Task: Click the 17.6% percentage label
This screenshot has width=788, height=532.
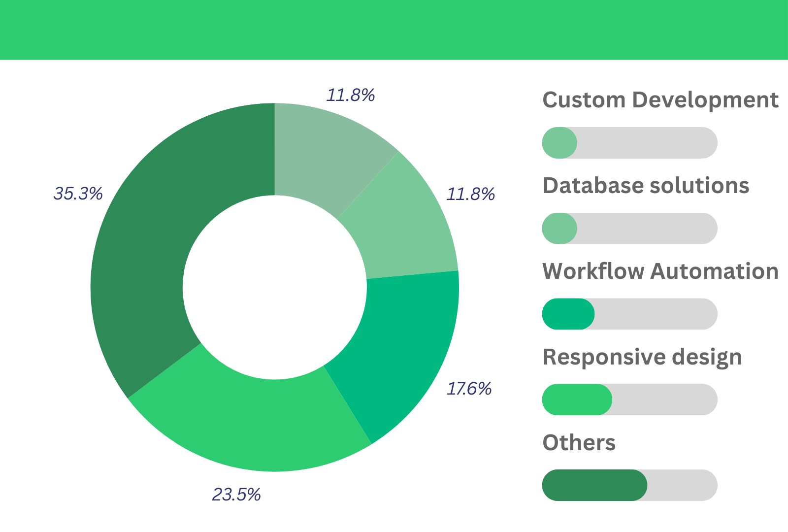Action: tap(469, 389)
